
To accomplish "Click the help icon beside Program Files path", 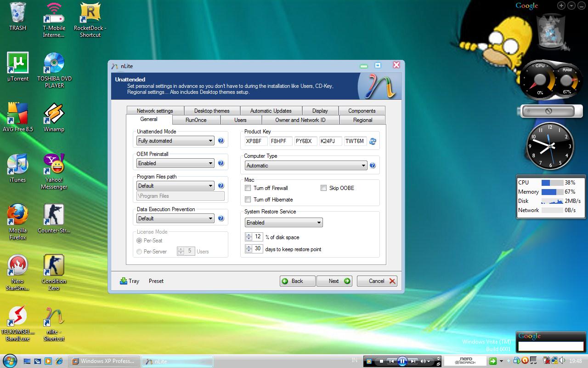I will [x=221, y=186].
